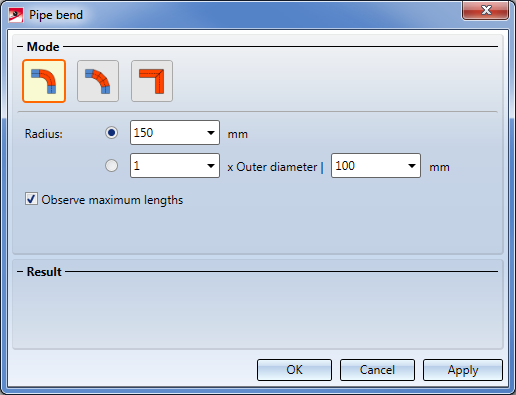Open the factor 1 dropdown arrow
Viewport: 516px width, 395px height.
tap(211, 166)
